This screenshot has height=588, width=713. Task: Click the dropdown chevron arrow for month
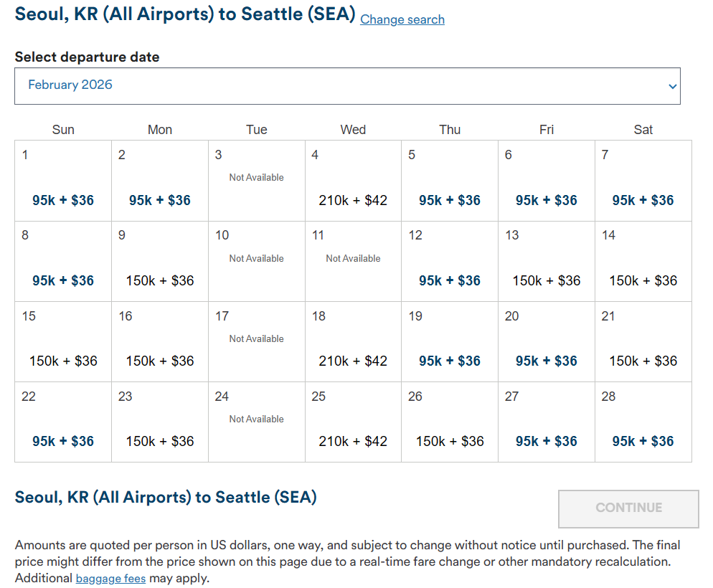[x=672, y=86]
